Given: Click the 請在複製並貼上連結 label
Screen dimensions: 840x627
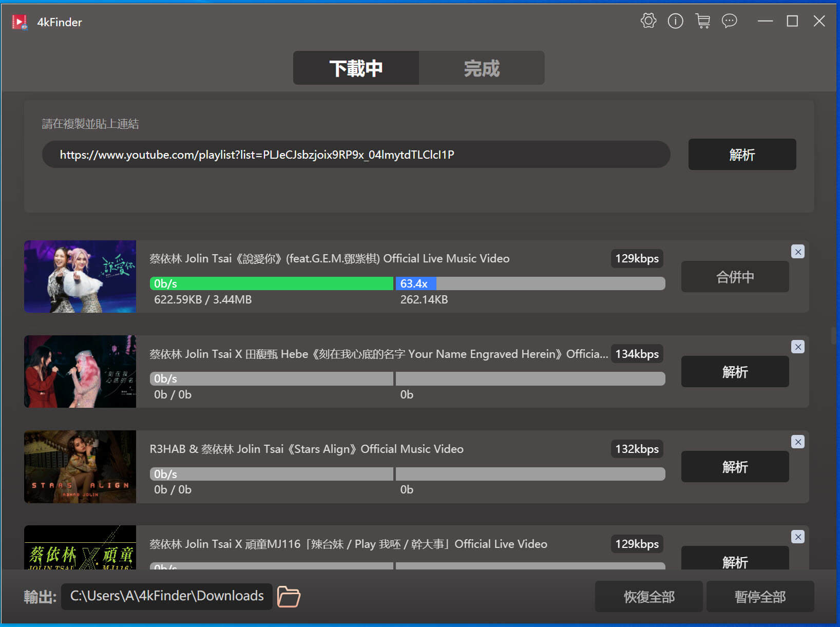Looking at the screenshot, I should click(x=90, y=124).
